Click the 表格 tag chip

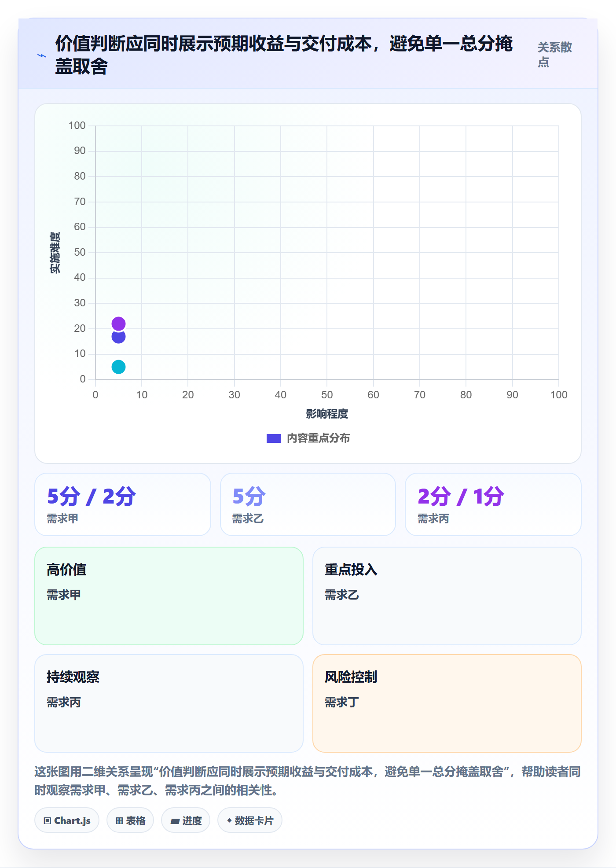pyautogui.click(x=130, y=820)
